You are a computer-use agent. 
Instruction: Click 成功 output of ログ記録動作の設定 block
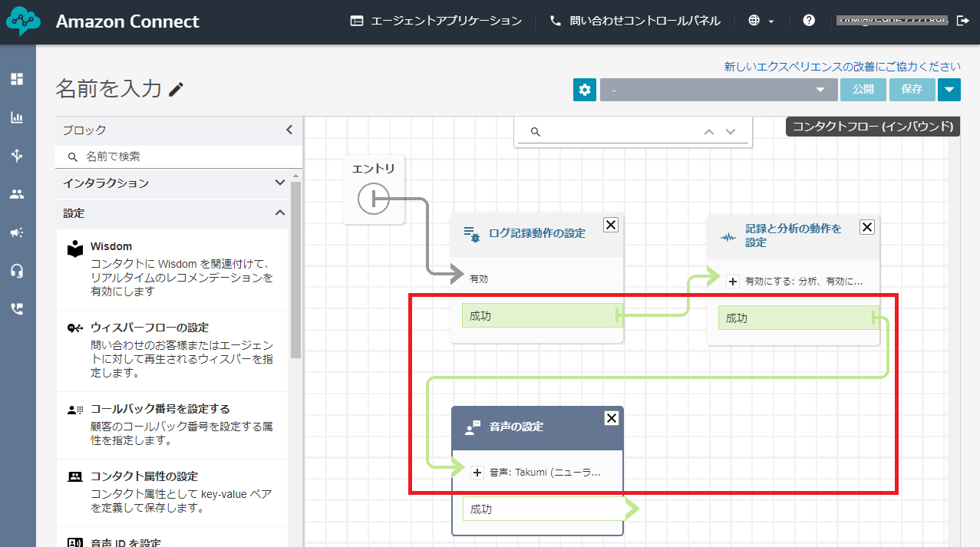pos(543,315)
